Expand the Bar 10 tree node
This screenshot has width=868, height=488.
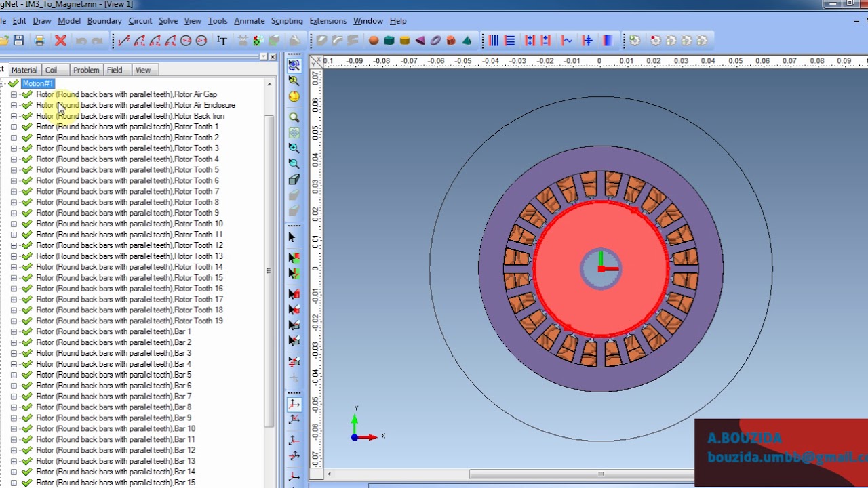(x=14, y=428)
